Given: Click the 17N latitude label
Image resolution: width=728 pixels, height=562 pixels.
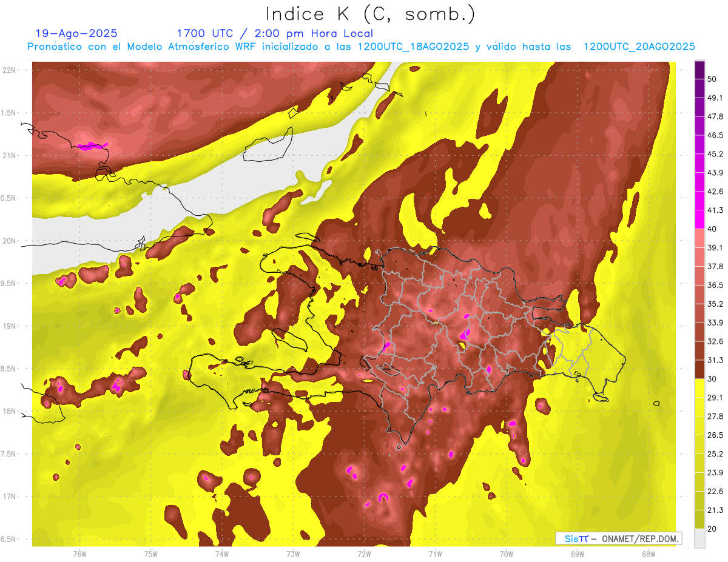Looking at the screenshot, I should point(10,497).
